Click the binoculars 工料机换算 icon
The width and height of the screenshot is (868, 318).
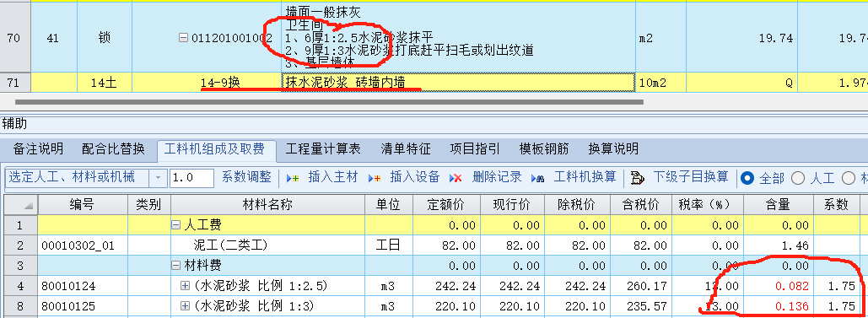(x=537, y=178)
